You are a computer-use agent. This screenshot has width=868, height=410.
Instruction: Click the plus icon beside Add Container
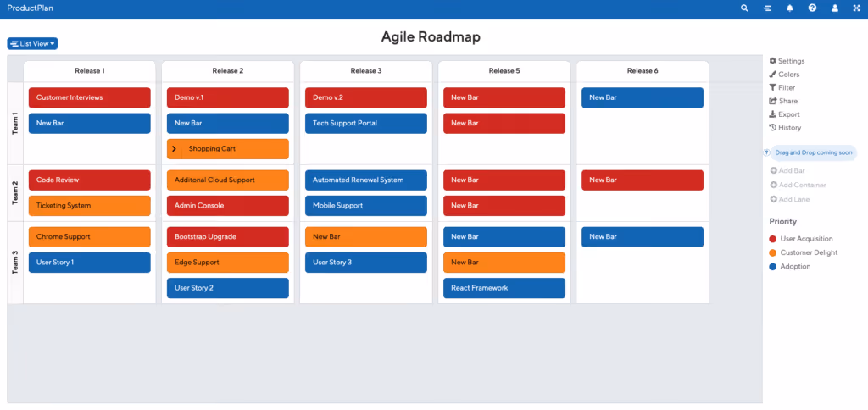(773, 185)
